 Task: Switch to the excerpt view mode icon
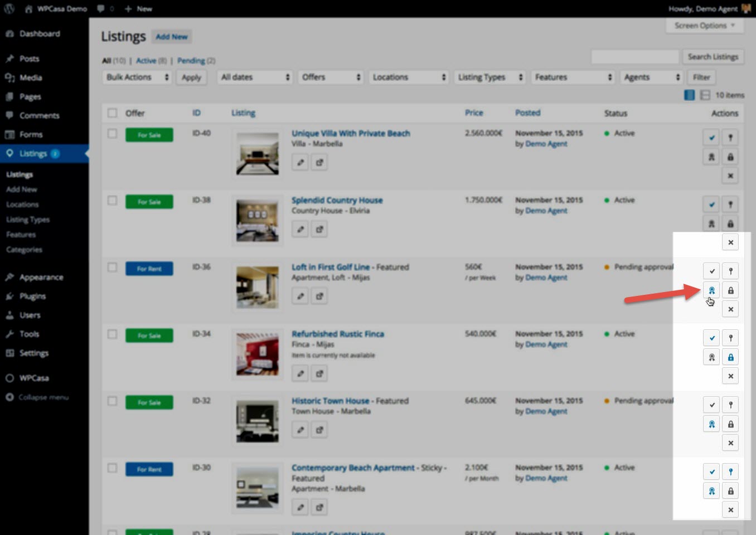(x=705, y=95)
